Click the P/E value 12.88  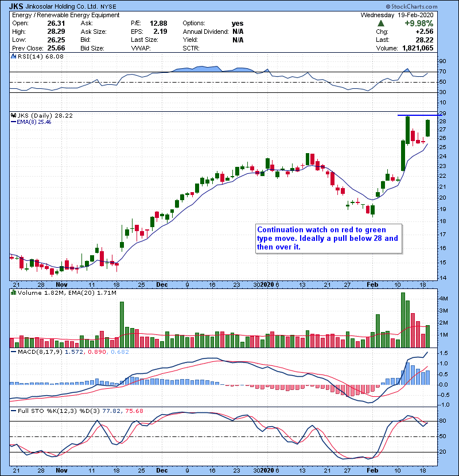(158, 24)
